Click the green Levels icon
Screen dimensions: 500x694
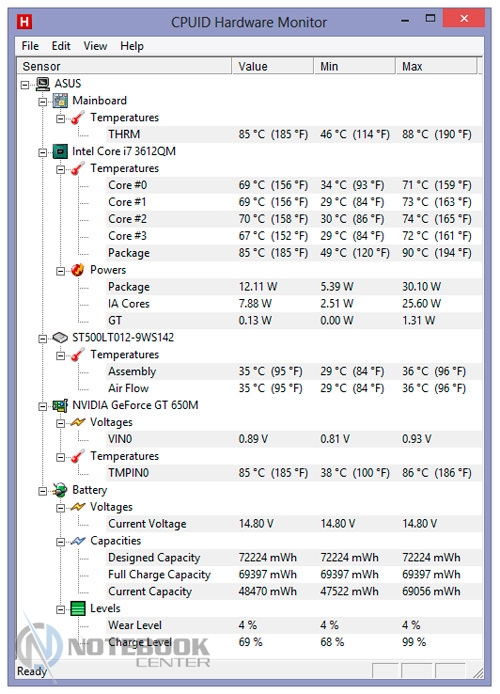(x=78, y=609)
